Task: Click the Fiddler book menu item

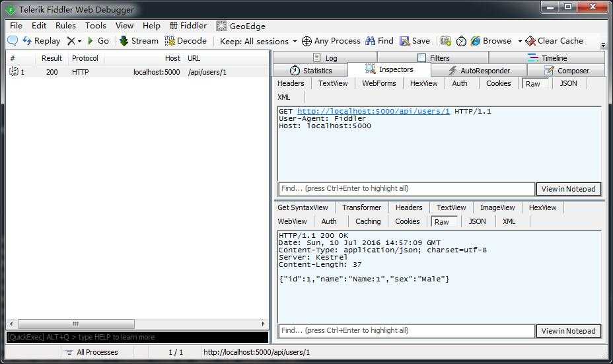Action: 188,25
